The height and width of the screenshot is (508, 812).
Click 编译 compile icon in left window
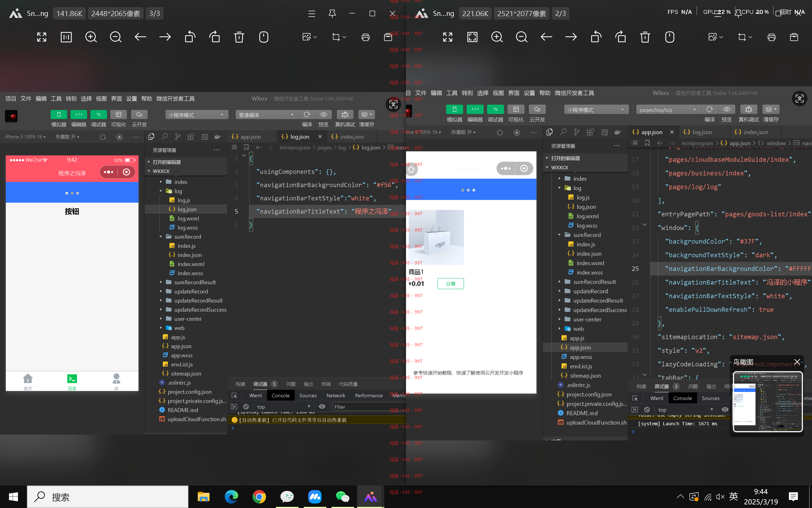pos(307,114)
